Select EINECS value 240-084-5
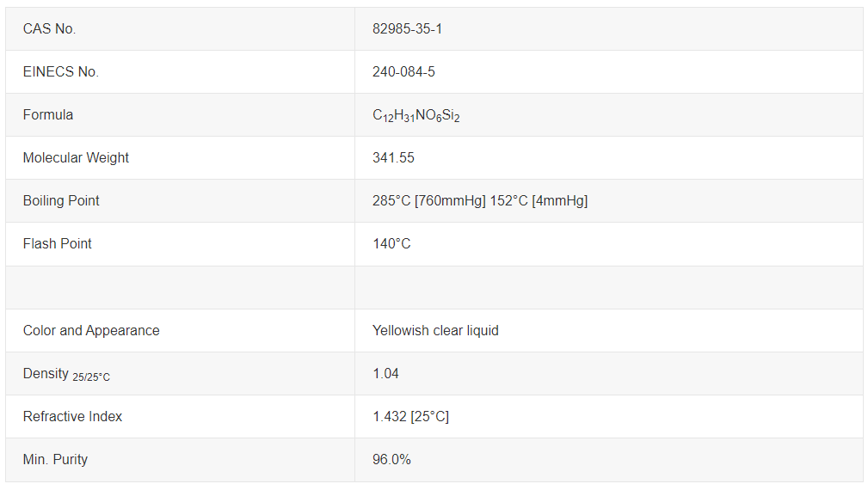Viewport: 868px width, 490px height. 403,72
